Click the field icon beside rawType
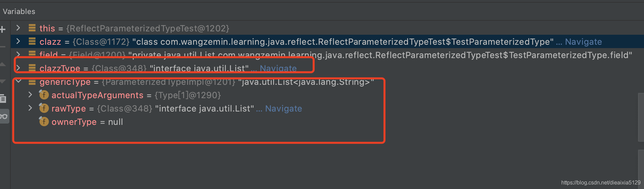 click(x=44, y=108)
